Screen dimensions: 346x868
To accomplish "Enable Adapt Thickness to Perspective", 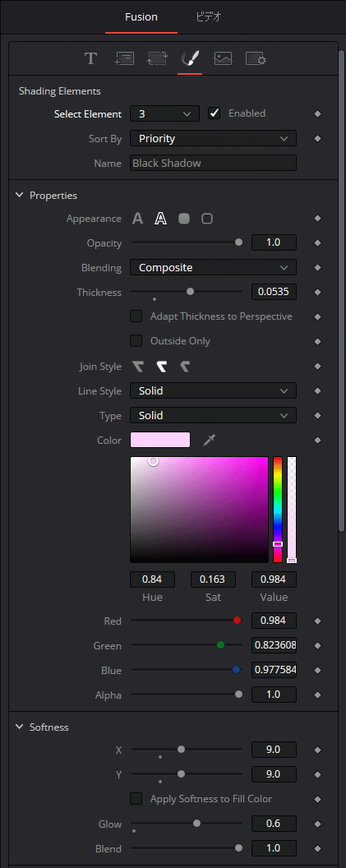I will pyautogui.click(x=136, y=316).
